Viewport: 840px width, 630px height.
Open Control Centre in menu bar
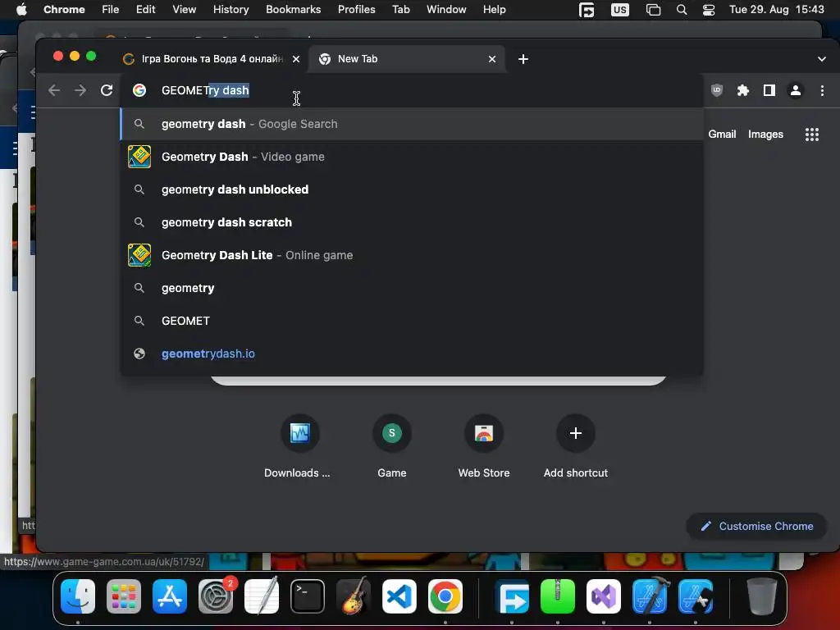pos(708,10)
